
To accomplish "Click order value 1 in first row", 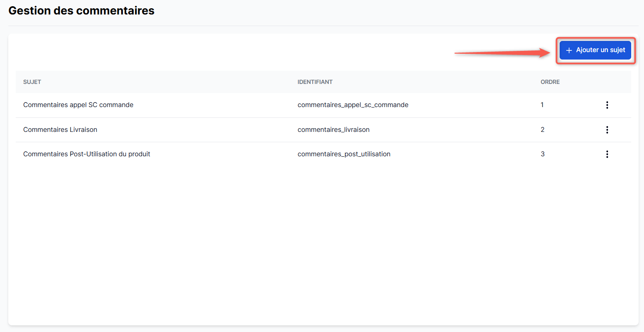I will pos(542,105).
